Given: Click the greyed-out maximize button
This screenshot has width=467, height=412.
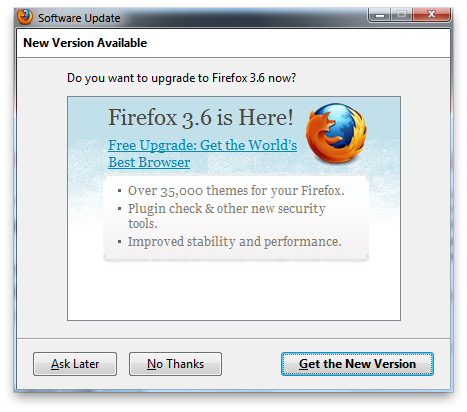Looking at the screenshot, I should coord(402,15).
